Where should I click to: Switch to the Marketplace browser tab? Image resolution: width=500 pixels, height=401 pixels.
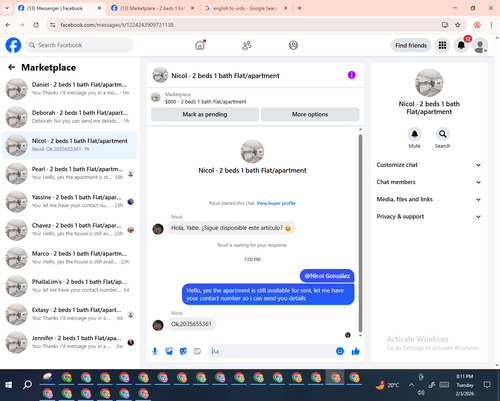point(153,8)
